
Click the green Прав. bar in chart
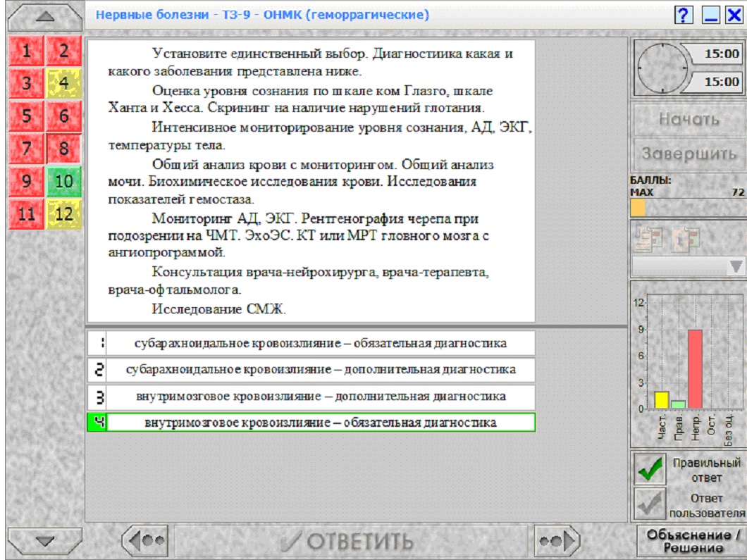click(x=678, y=405)
